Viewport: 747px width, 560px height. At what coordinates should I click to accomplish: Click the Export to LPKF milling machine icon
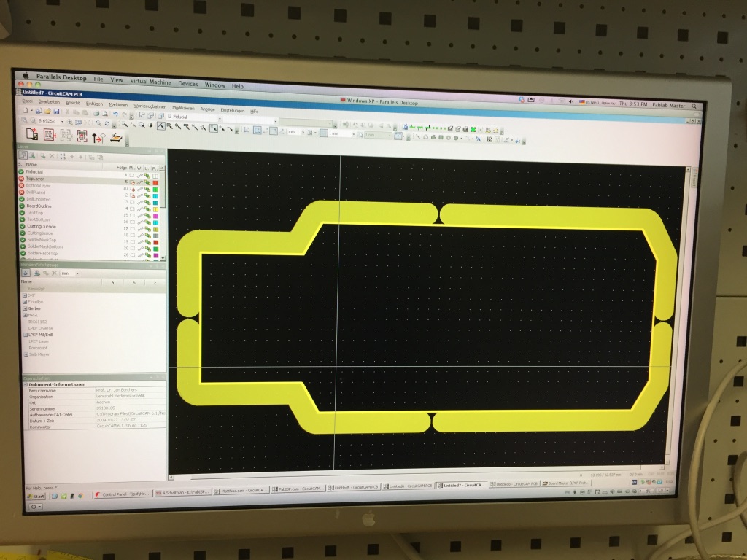(x=116, y=138)
